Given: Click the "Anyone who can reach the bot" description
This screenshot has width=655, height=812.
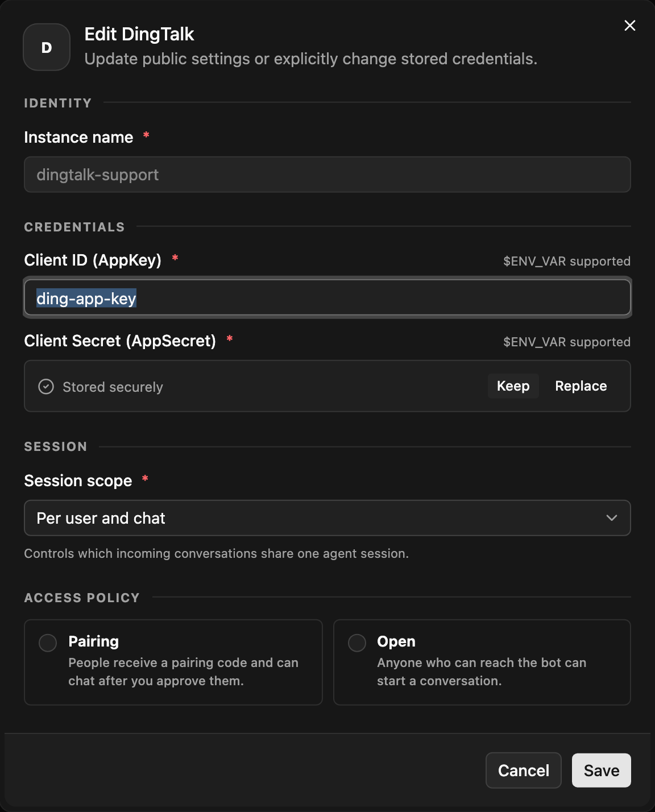Looking at the screenshot, I should (482, 672).
